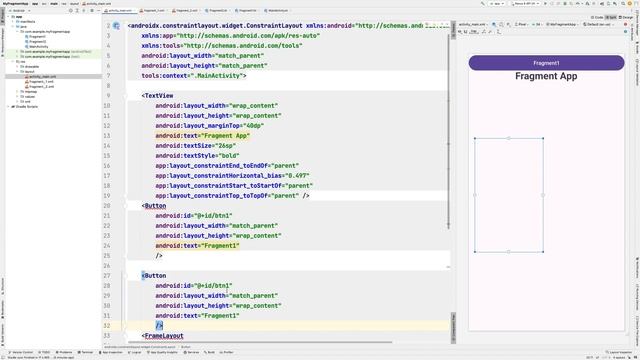Toggle the Component Tree vertical tab
The image size is (640, 360).
point(453,329)
